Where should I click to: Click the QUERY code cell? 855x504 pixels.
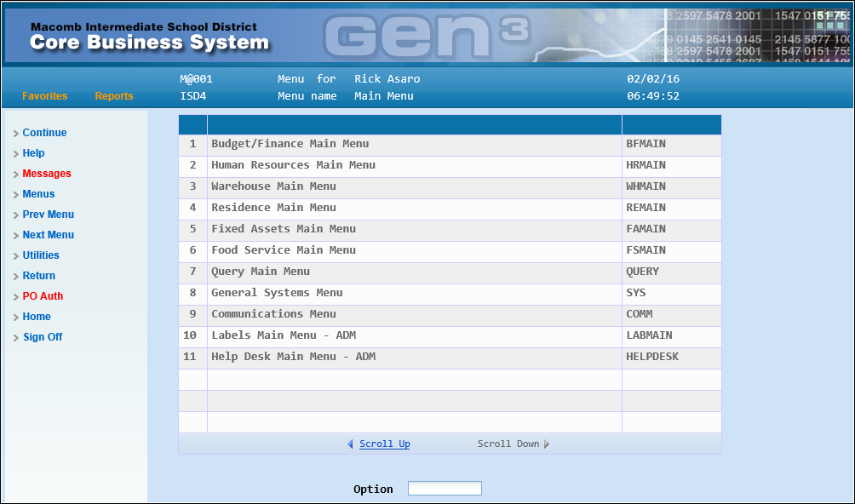[x=671, y=272]
